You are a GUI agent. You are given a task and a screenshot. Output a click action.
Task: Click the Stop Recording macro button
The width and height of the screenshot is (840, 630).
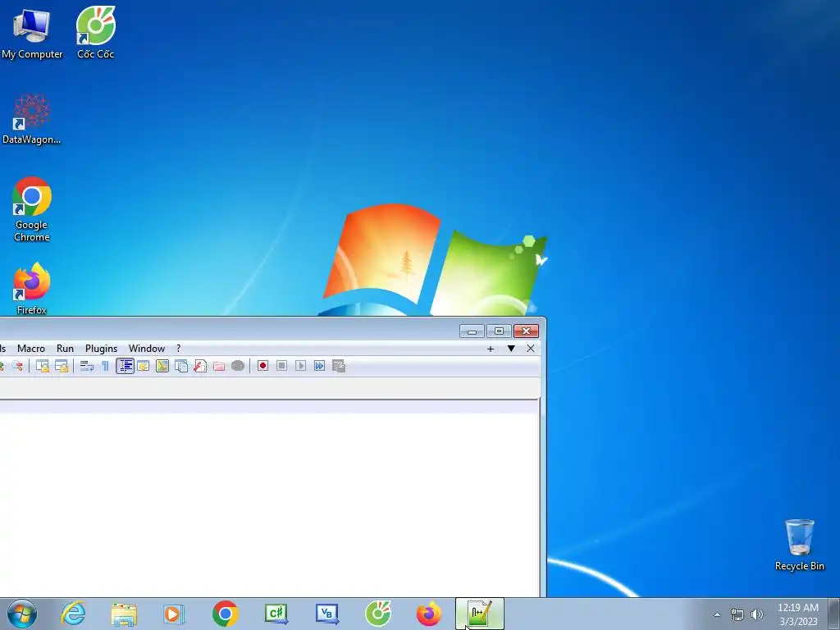(282, 366)
